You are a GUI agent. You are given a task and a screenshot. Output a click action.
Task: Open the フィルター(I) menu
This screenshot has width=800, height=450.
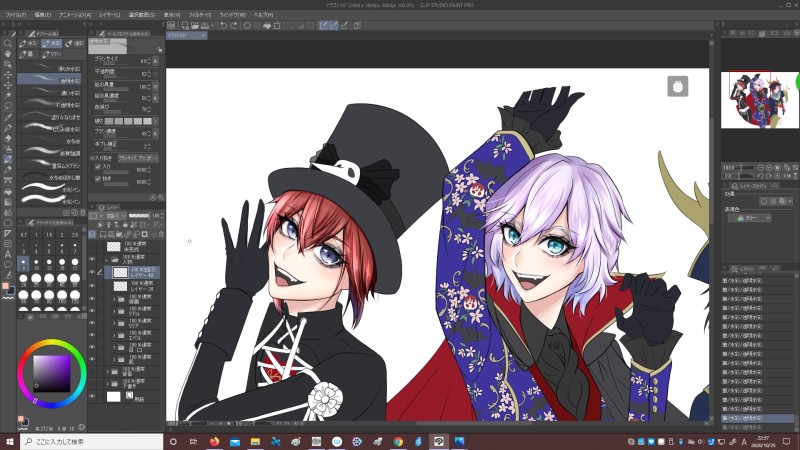(199, 15)
